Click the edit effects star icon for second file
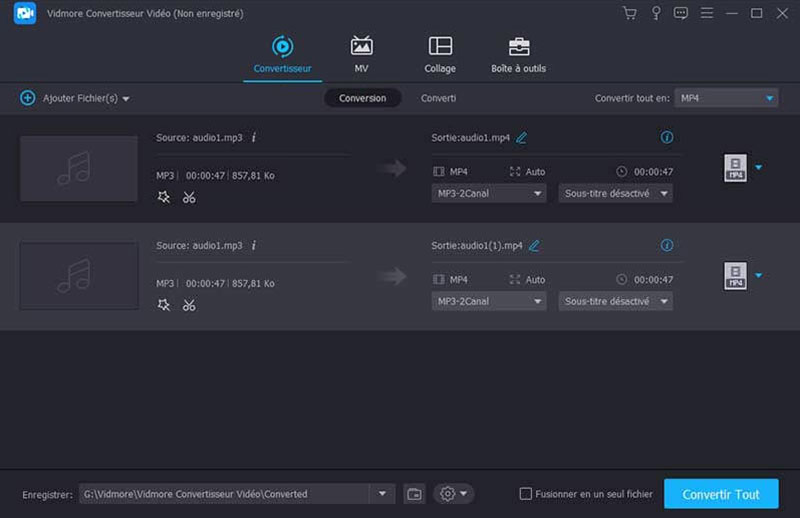Screen dimensions: 800x518 click(164, 305)
